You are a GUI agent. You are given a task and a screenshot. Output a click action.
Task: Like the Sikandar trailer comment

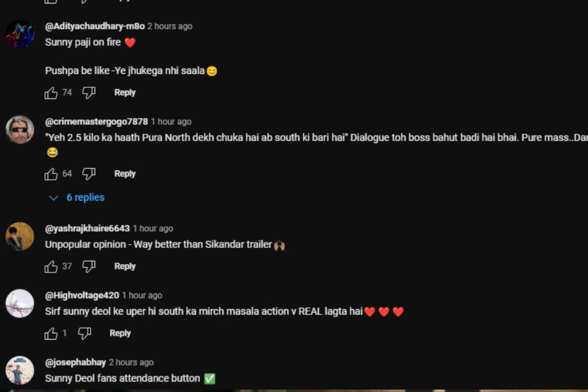click(x=51, y=266)
